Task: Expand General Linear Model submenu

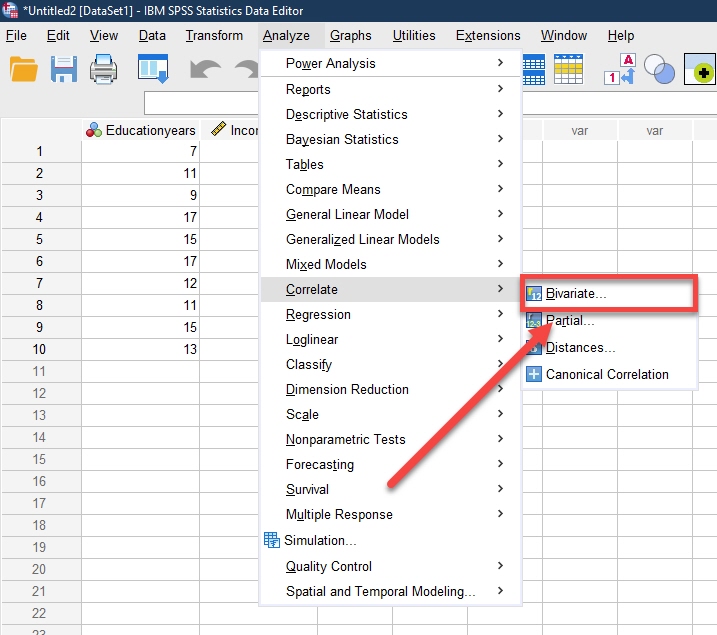Action: coord(391,214)
